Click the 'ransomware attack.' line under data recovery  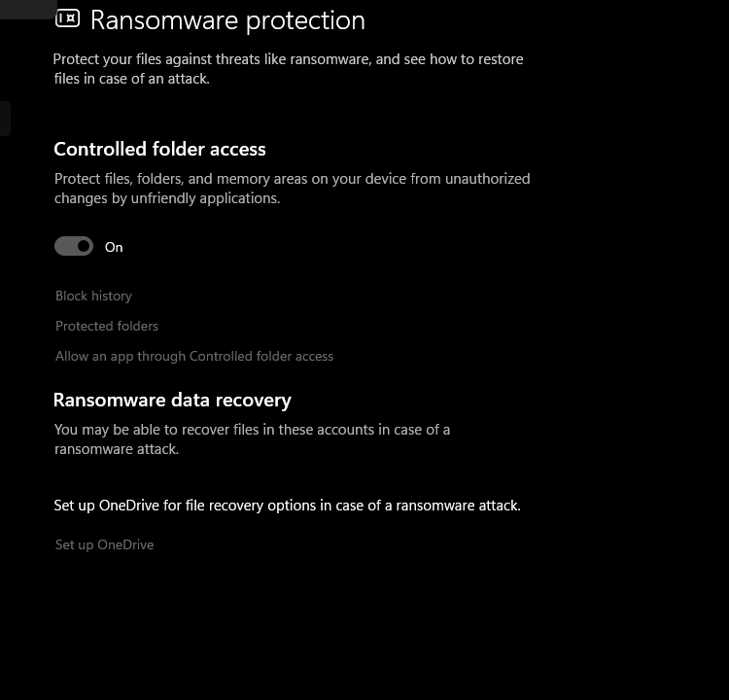pos(117,449)
